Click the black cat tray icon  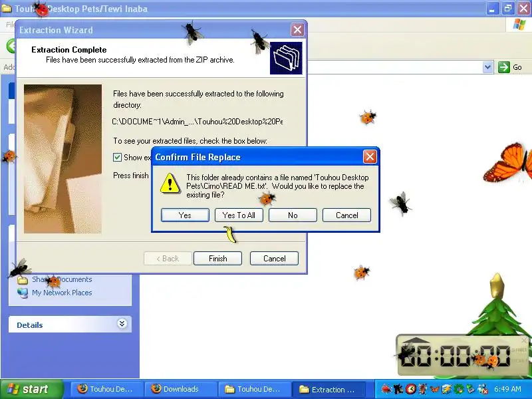coord(398,389)
